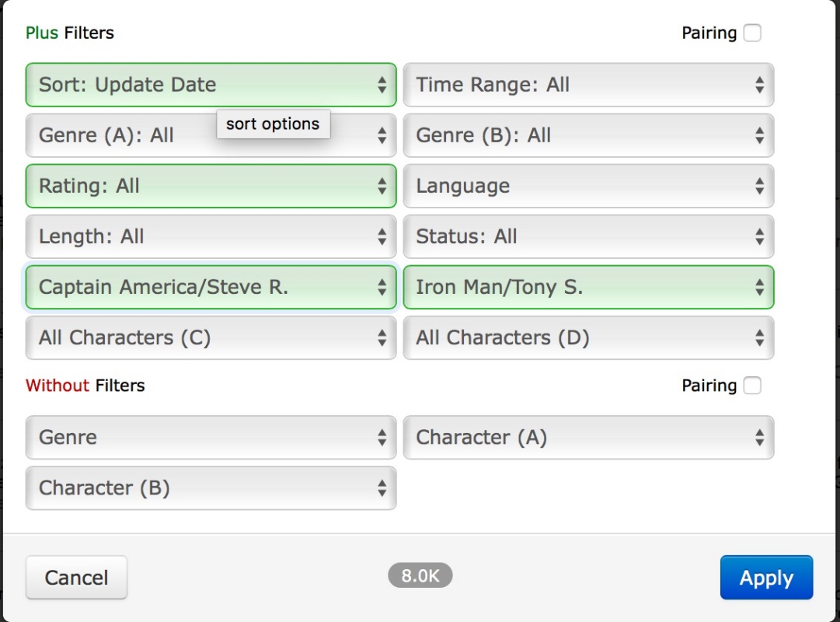The width and height of the screenshot is (840, 622).
Task: Choose a Language from the dropdown
Action: [588, 186]
